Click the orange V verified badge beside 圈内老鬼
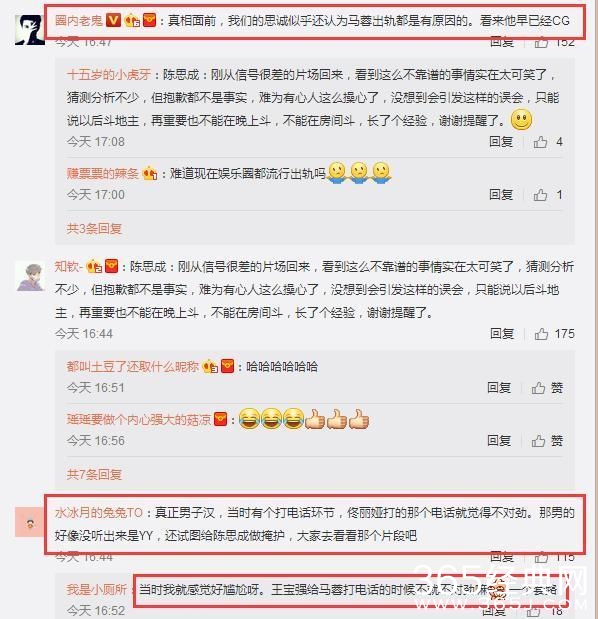The width and height of the screenshot is (598, 619). [114, 20]
